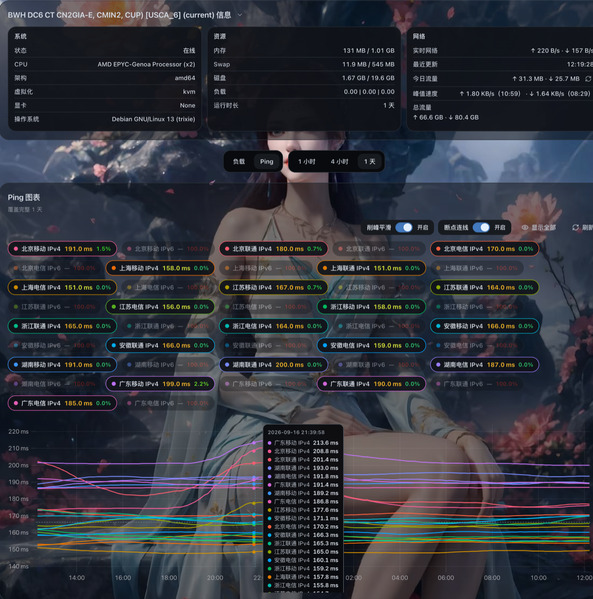
Task: Click the 总流量 value 66.6 GB / 80.4 GB
Action: tap(446, 117)
